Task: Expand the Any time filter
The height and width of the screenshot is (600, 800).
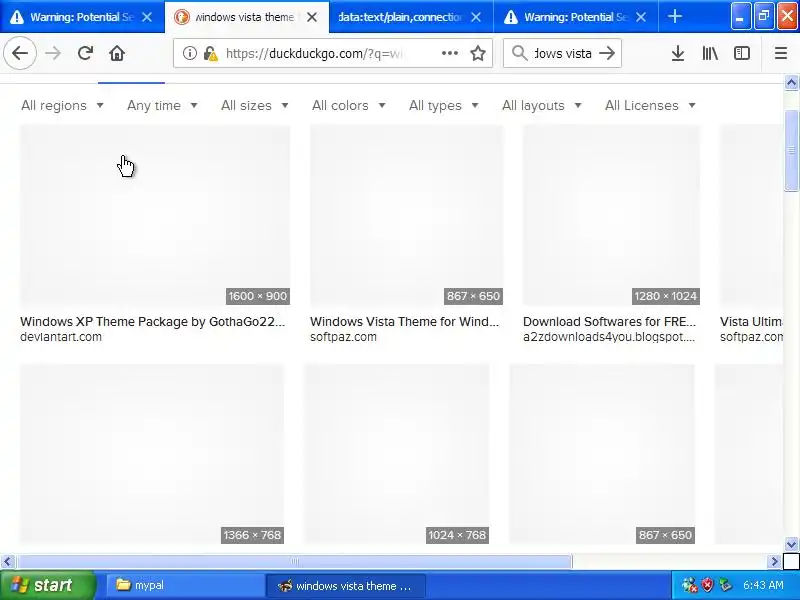Action: pos(162,105)
